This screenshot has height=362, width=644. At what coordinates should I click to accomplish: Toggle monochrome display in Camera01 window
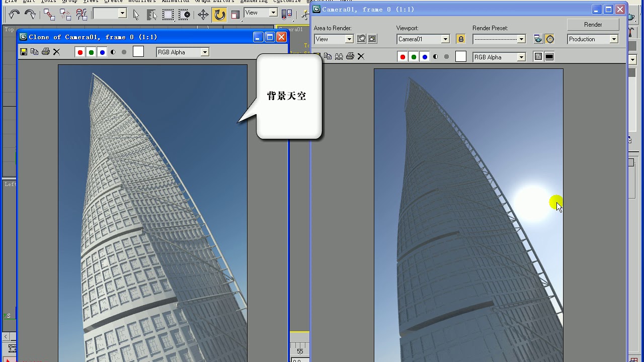(x=446, y=57)
